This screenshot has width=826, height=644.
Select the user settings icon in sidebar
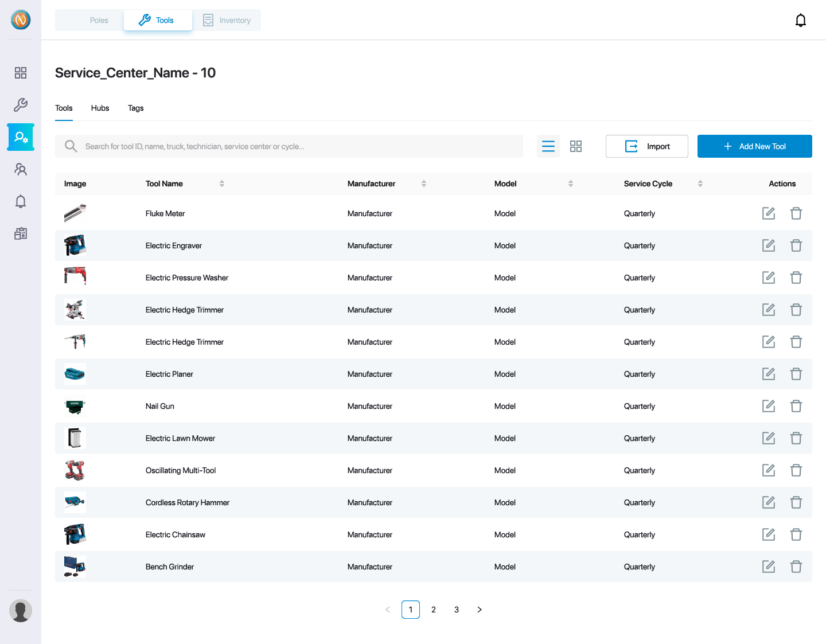tap(21, 137)
